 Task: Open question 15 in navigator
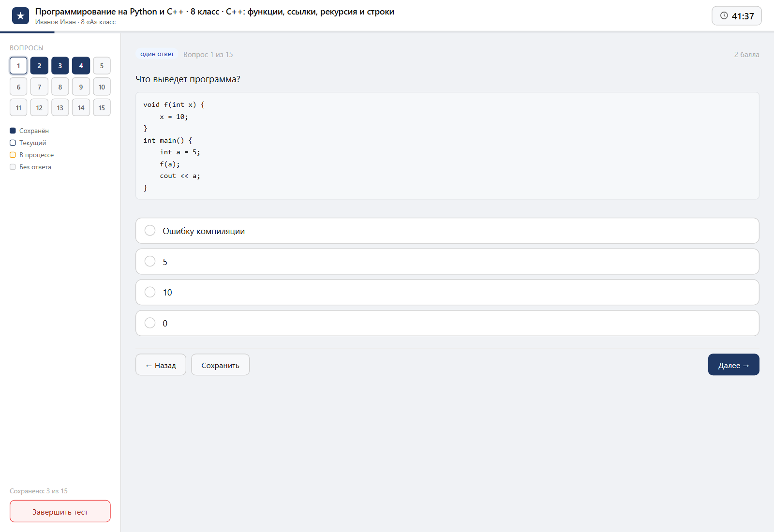click(102, 108)
